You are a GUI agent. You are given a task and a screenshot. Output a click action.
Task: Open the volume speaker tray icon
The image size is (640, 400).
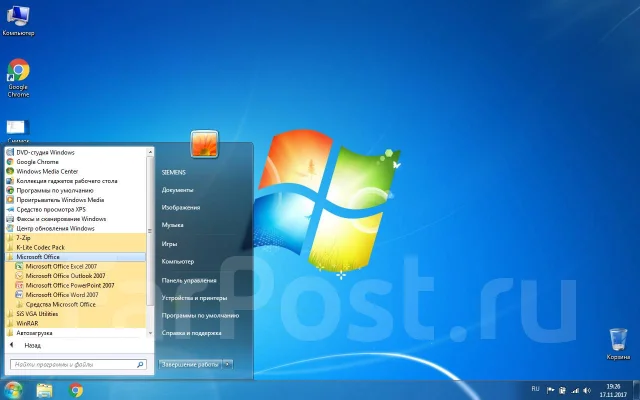pyautogui.click(x=587, y=391)
